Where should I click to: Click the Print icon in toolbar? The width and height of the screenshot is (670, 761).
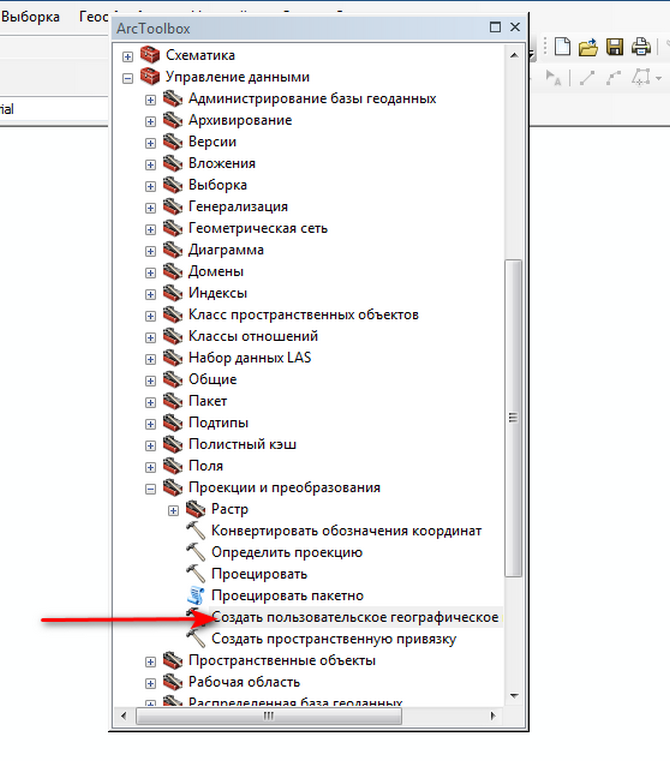coord(641,47)
